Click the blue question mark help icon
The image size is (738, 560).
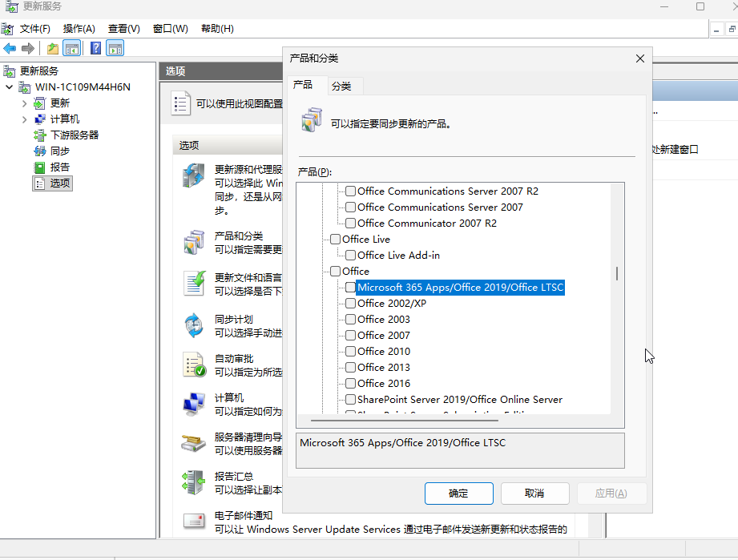point(95,48)
